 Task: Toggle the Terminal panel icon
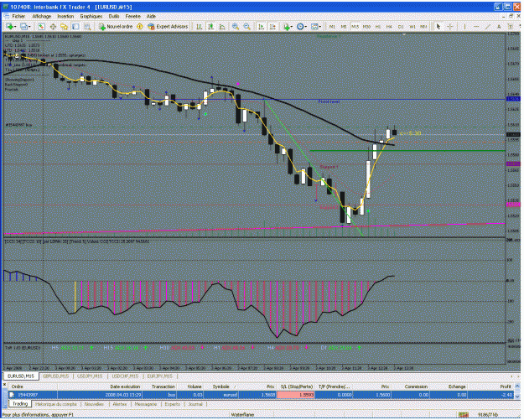click(75, 26)
